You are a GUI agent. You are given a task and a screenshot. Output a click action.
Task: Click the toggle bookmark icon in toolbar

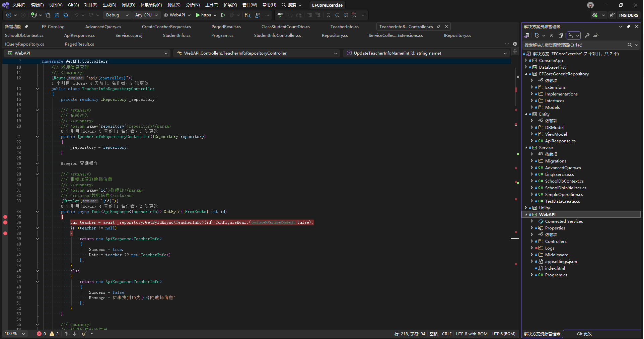click(x=328, y=15)
